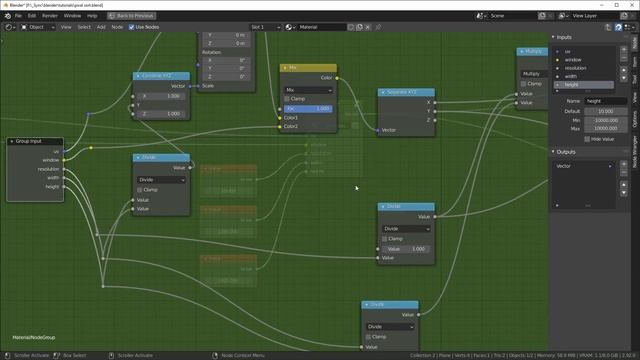Click the Combine XYZ X value field
The width and height of the screenshot is (640, 360).
click(161, 96)
